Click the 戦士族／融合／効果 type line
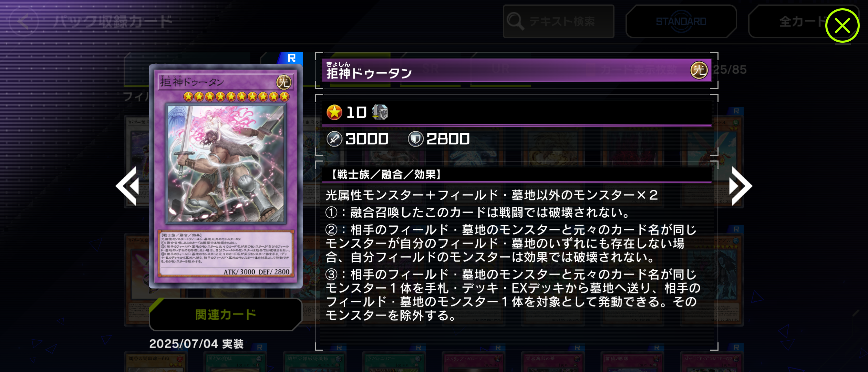Image resolution: width=868 pixels, height=372 pixels. point(386,175)
